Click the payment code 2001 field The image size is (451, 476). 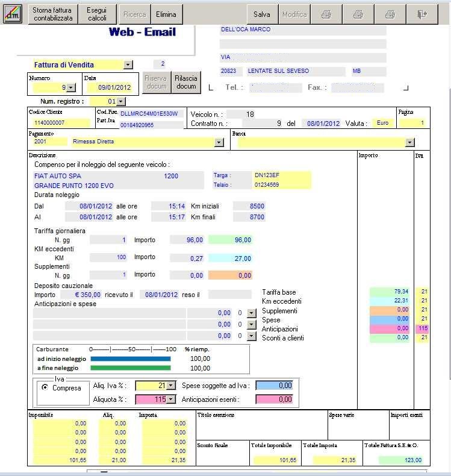point(49,142)
